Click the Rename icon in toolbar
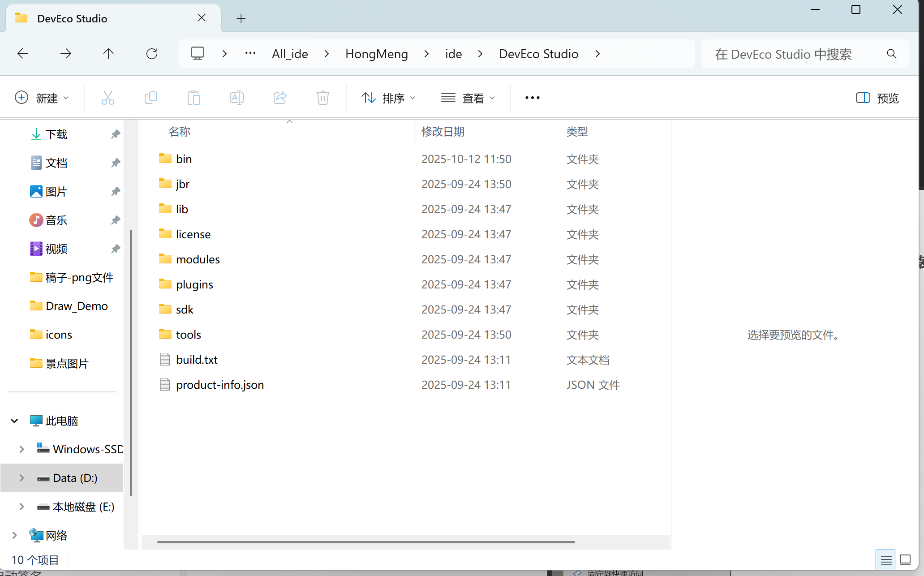The image size is (924, 576). click(x=236, y=98)
